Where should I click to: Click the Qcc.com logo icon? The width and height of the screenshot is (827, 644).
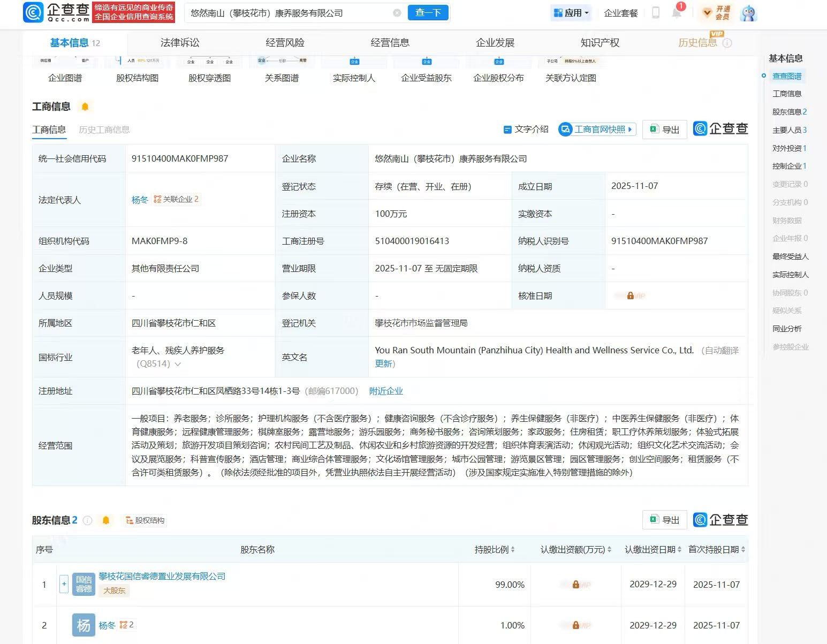[33, 12]
